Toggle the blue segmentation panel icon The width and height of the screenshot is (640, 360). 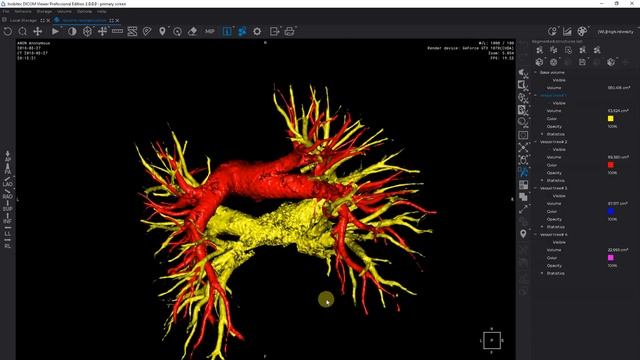pyautogui.click(x=242, y=31)
